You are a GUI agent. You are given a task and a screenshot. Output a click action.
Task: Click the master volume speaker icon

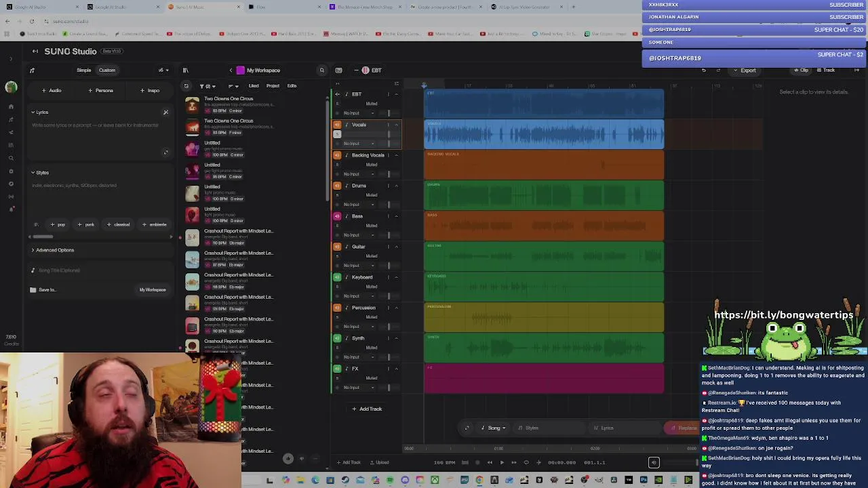click(x=654, y=463)
